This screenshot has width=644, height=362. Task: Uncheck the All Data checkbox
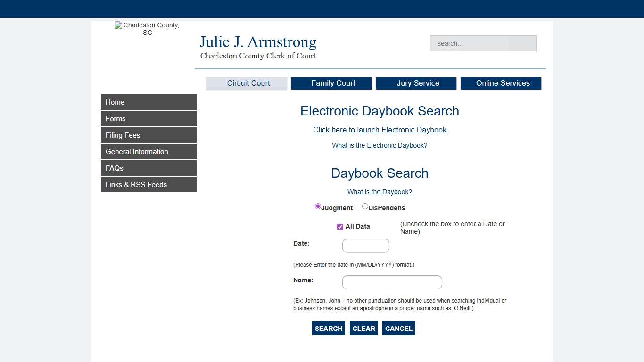[340, 227]
